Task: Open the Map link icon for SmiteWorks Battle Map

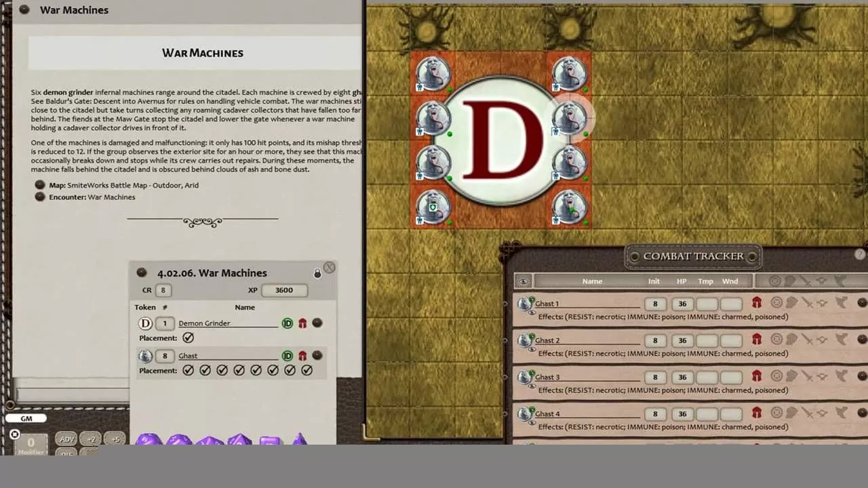Action: point(40,185)
